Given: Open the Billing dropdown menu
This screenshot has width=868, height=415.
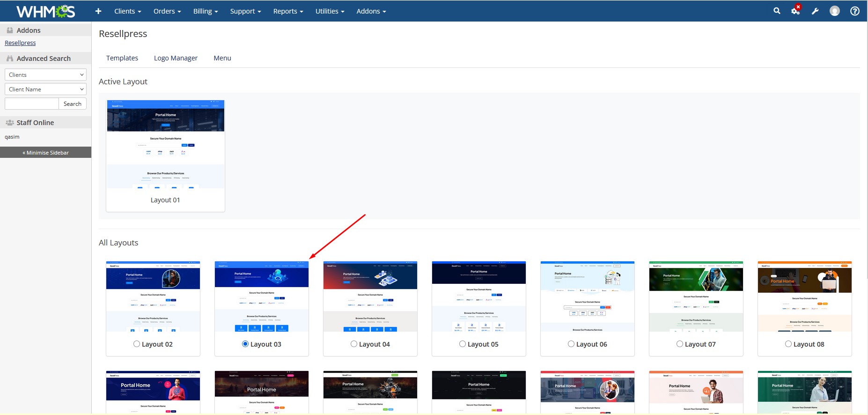Looking at the screenshot, I should pyautogui.click(x=206, y=11).
